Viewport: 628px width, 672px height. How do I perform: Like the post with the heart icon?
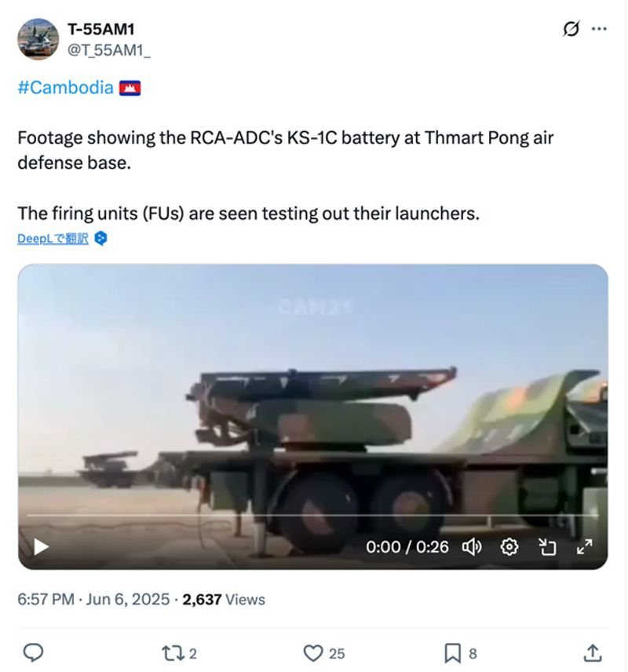pyautogui.click(x=313, y=652)
